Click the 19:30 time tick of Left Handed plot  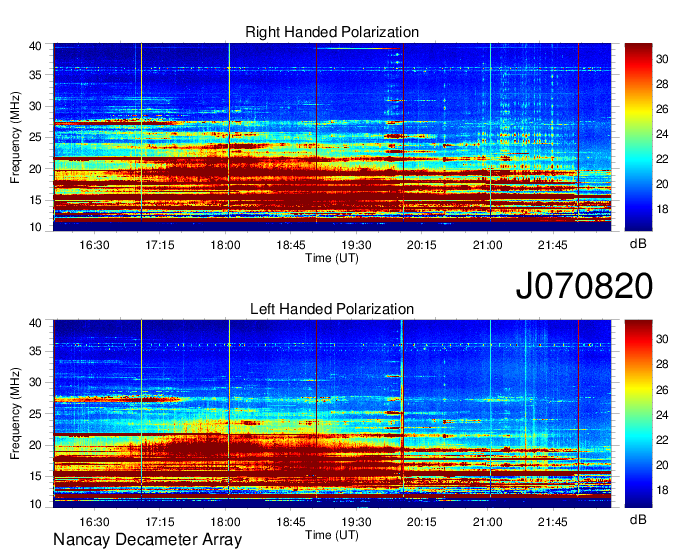356,522
